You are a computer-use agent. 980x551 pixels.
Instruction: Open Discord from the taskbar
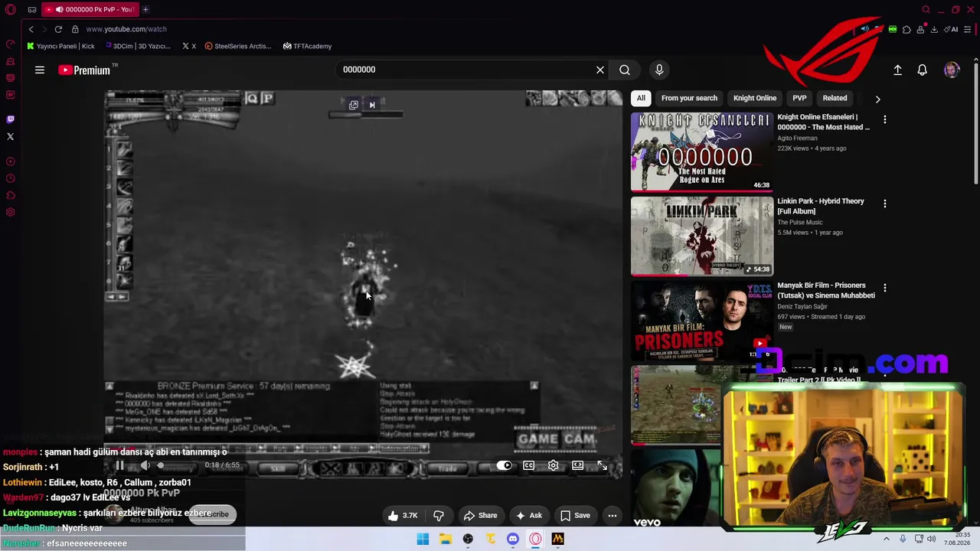click(x=513, y=539)
